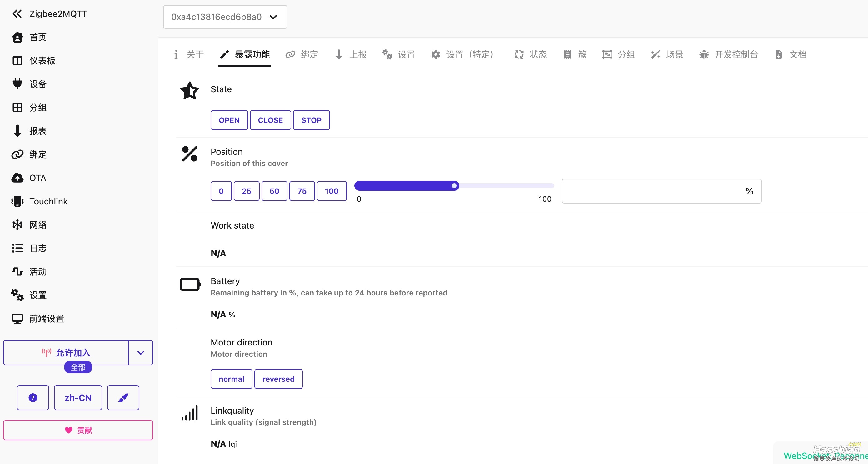Image resolution: width=868 pixels, height=464 pixels.
Task: Click the theme paintbrush icon button
Action: (123, 398)
